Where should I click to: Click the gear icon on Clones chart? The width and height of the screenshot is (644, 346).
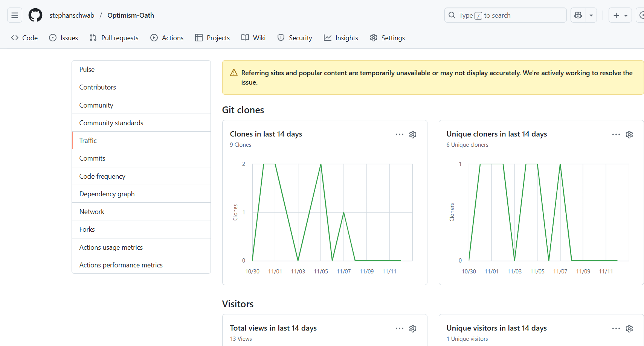413,135
